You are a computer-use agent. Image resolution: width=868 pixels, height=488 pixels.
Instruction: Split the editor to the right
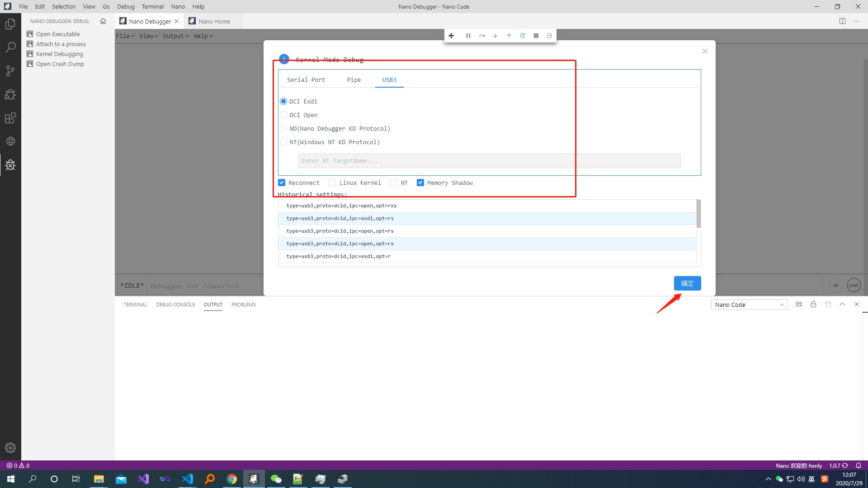coord(842,21)
